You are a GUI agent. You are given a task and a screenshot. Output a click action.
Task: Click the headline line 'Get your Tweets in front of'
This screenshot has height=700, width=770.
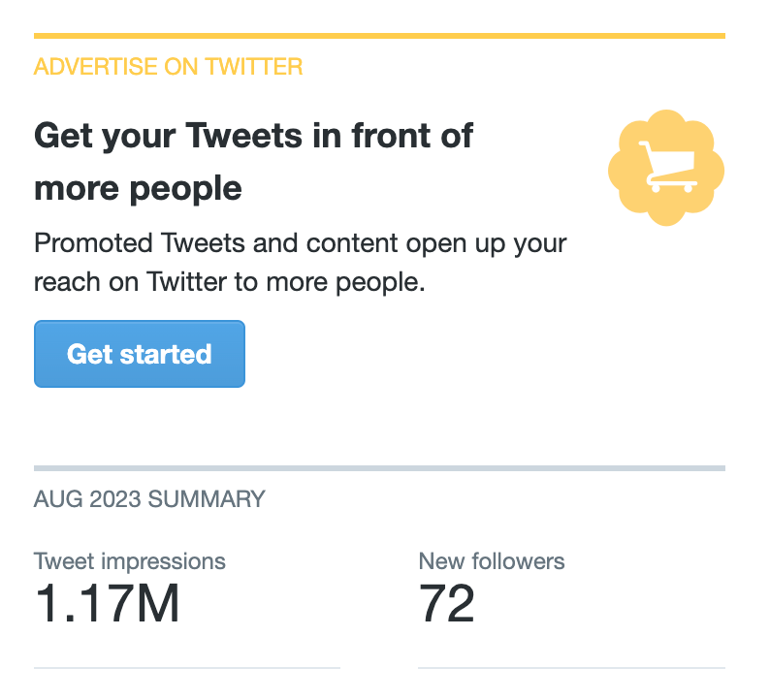pos(253,135)
